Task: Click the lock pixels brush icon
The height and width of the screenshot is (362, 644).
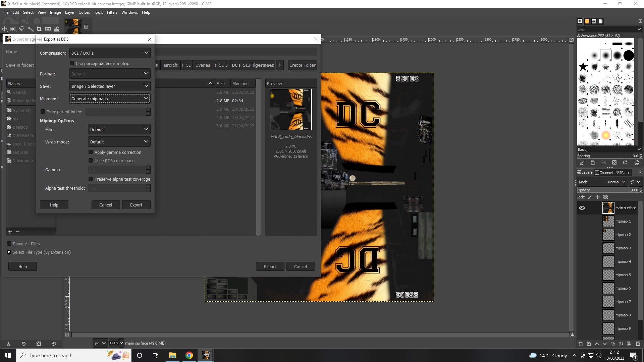Action: (x=590, y=197)
